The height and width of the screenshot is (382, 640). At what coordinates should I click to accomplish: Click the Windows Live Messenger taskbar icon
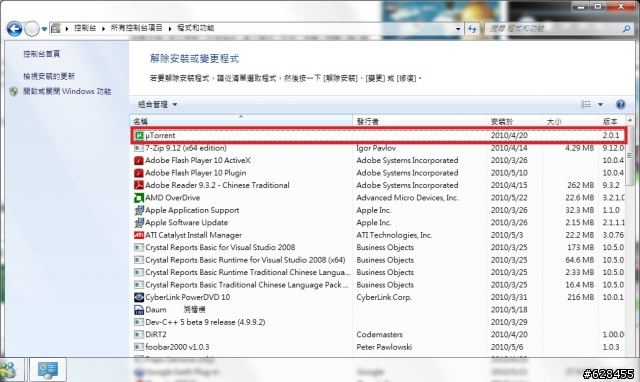pyautogui.click(x=9, y=370)
